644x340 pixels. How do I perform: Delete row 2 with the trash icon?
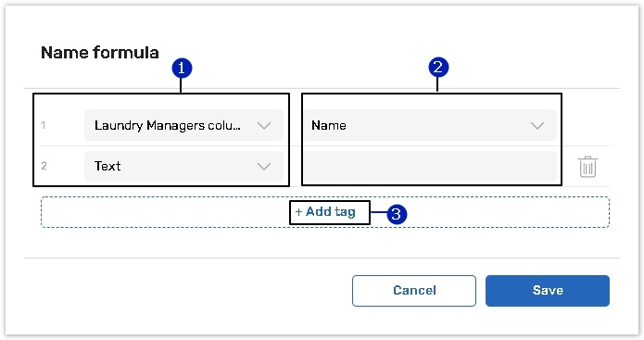tap(587, 167)
